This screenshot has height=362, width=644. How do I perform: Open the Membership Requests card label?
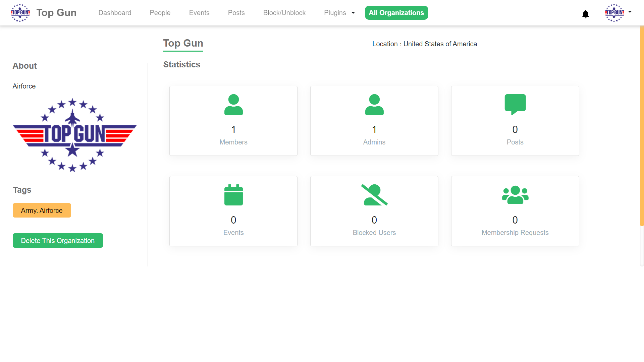pos(515,233)
